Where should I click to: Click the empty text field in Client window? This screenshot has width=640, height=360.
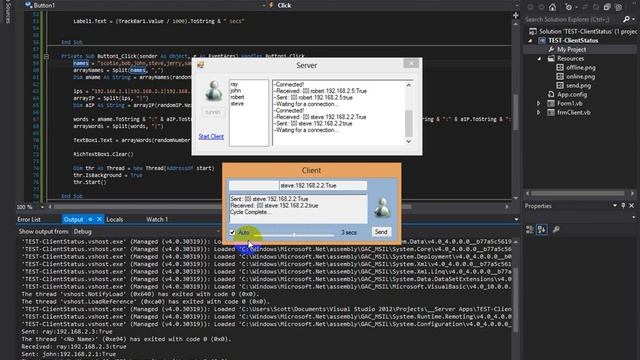(x=253, y=185)
